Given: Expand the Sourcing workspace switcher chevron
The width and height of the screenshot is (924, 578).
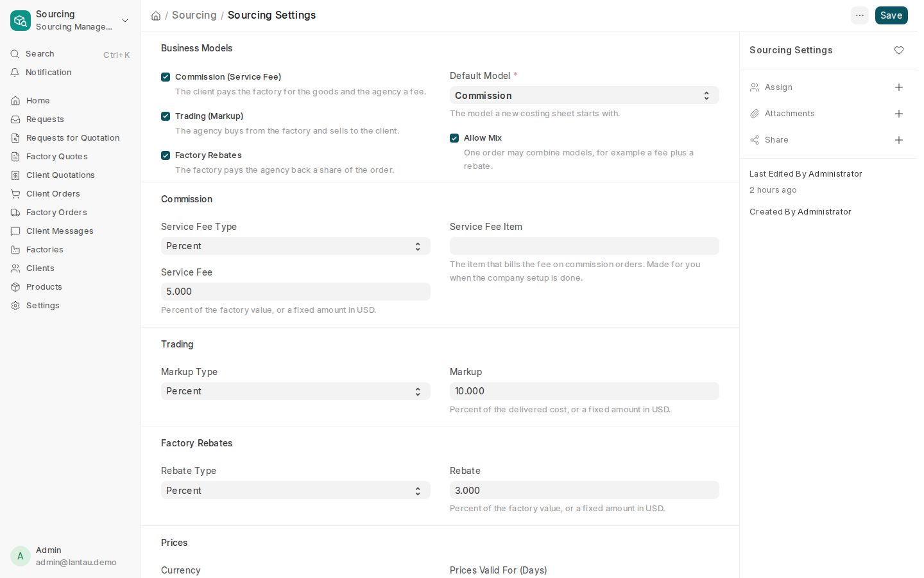Looking at the screenshot, I should [x=125, y=21].
